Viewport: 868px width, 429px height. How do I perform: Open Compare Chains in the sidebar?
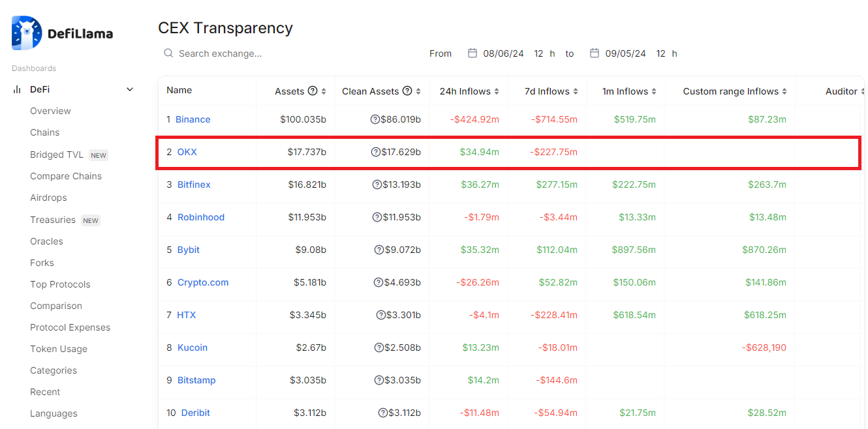[x=66, y=176]
